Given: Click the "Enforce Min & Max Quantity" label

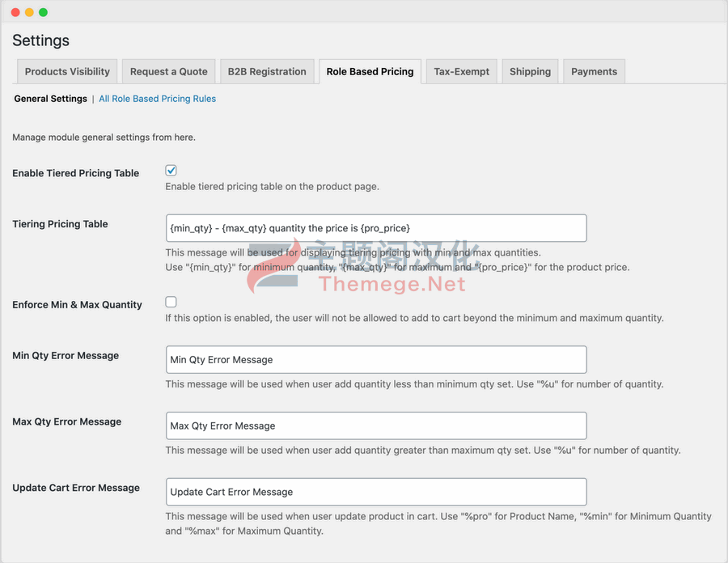Looking at the screenshot, I should tap(77, 304).
